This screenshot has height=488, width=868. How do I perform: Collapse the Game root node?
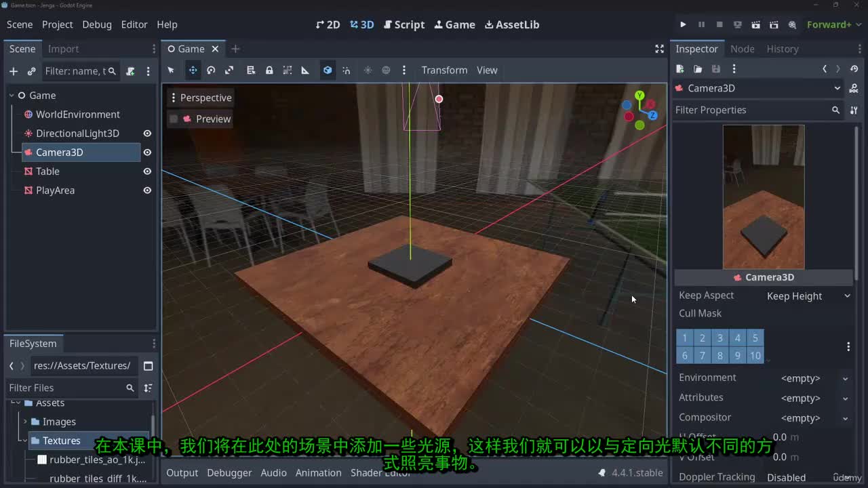pos(12,96)
